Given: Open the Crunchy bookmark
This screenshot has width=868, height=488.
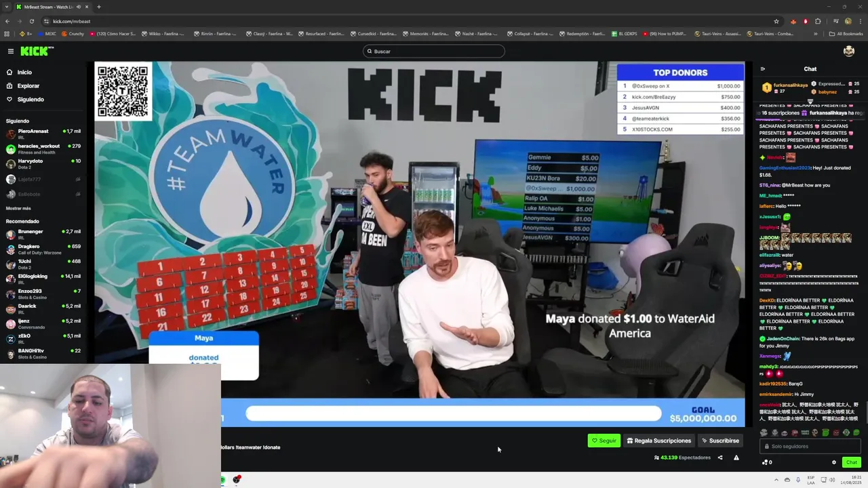Looking at the screenshot, I should [x=73, y=33].
